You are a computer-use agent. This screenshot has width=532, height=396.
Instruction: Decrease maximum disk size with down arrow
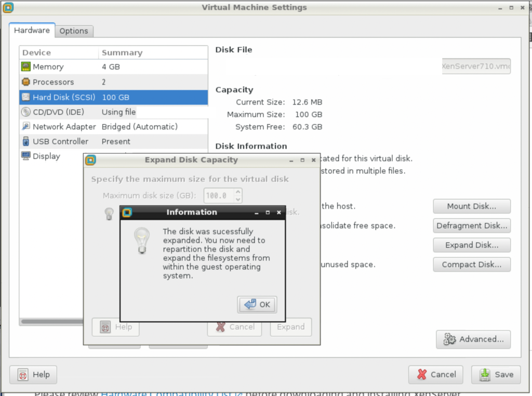pyautogui.click(x=238, y=200)
